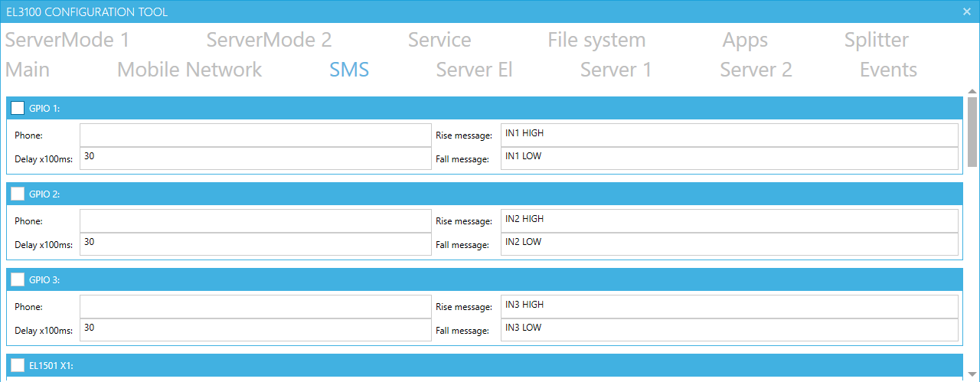Click the GPIO 1 Delay x100ms field
Screen dimensions: 980x382
(256, 158)
